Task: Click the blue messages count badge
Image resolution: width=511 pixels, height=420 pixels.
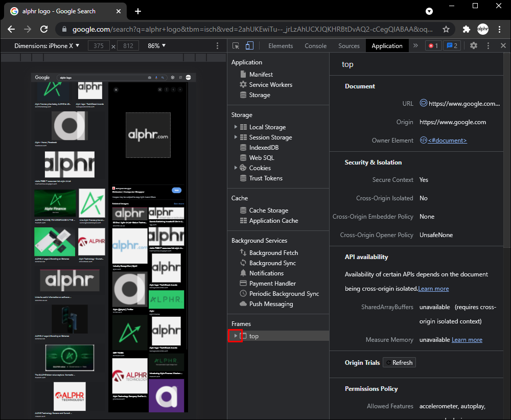Action: [x=452, y=45]
